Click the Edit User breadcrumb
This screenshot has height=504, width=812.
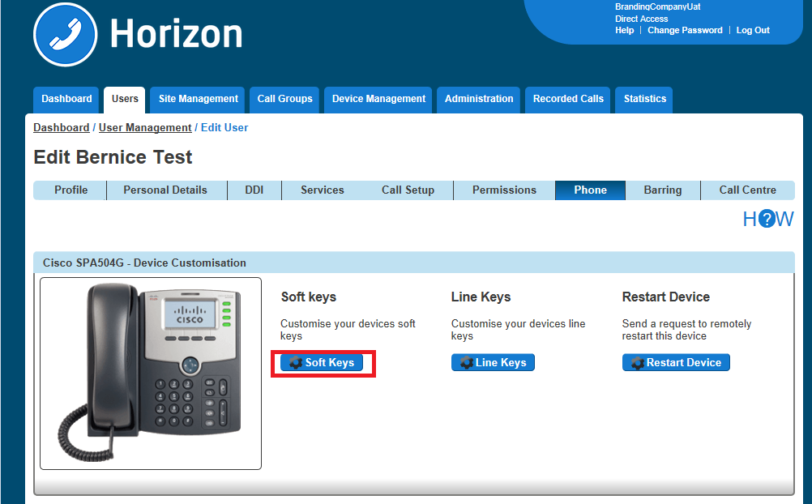point(224,127)
